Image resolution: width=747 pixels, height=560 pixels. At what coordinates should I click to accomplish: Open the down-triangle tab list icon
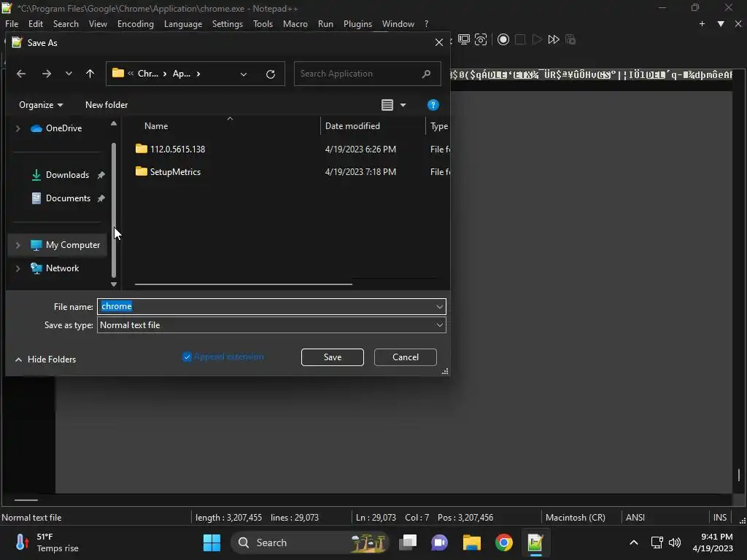tap(721, 24)
